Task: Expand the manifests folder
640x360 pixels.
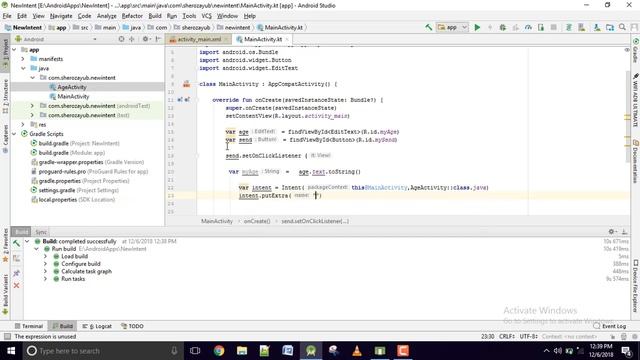Action: 23,59
